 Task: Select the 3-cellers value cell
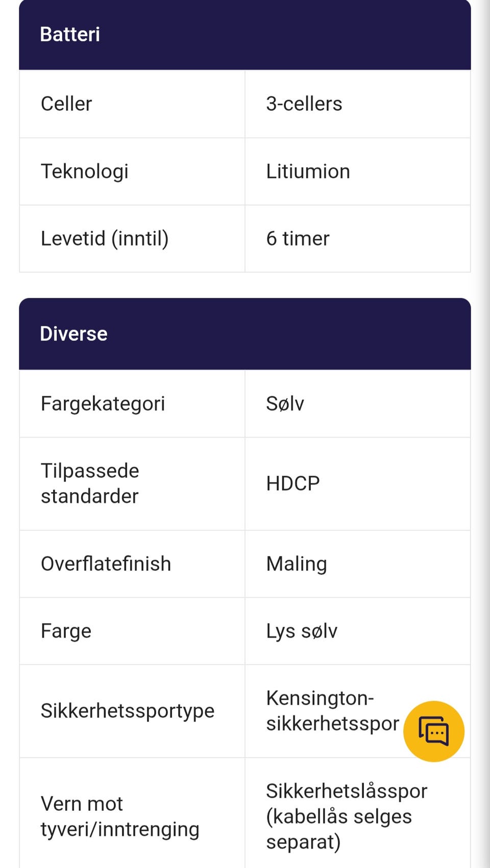(304, 104)
